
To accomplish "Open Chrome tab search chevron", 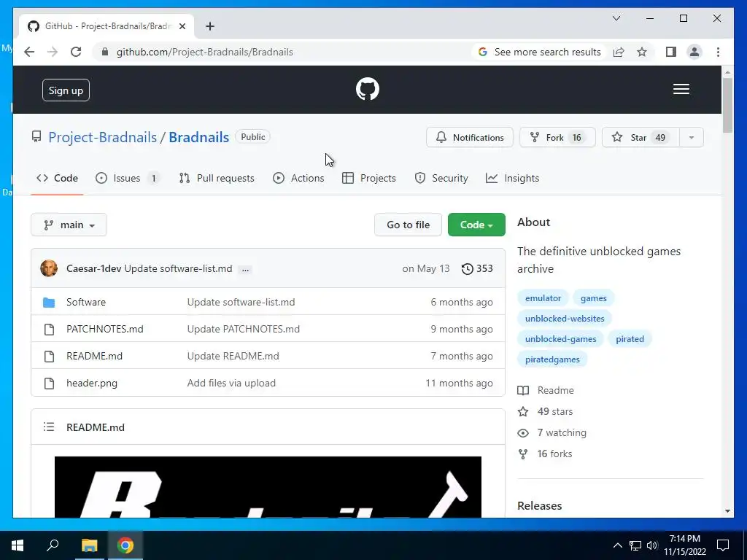I will (x=616, y=18).
